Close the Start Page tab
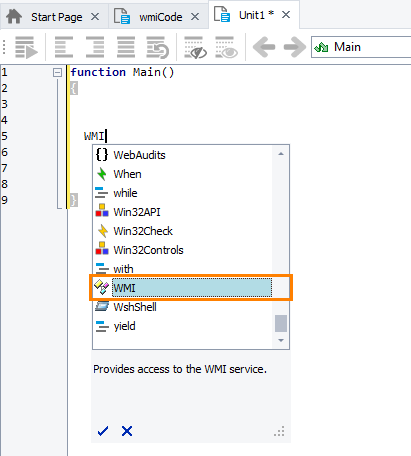This screenshot has height=456, width=411. 95,16
